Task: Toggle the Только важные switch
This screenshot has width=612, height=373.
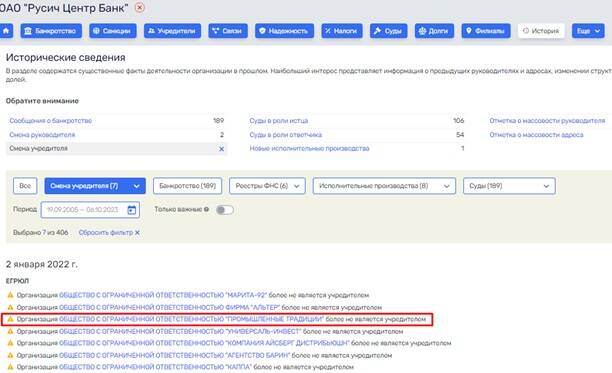Action: pyautogui.click(x=225, y=210)
